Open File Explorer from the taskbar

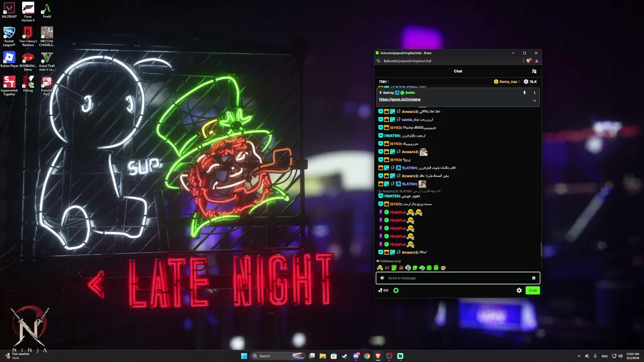pyautogui.click(x=323, y=356)
